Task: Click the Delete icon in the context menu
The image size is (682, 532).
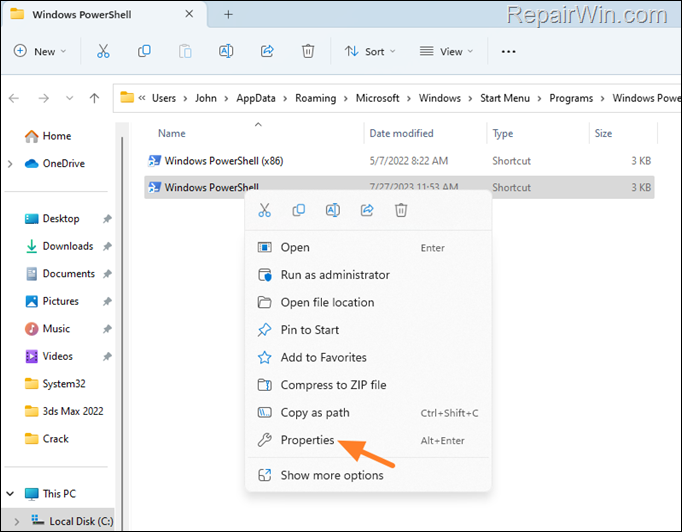Action: tap(401, 210)
